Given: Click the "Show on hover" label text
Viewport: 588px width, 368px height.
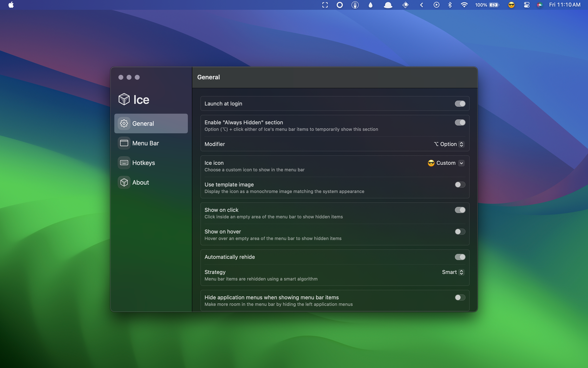Looking at the screenshot, I should pyautogui.click(x=223, y=232).
